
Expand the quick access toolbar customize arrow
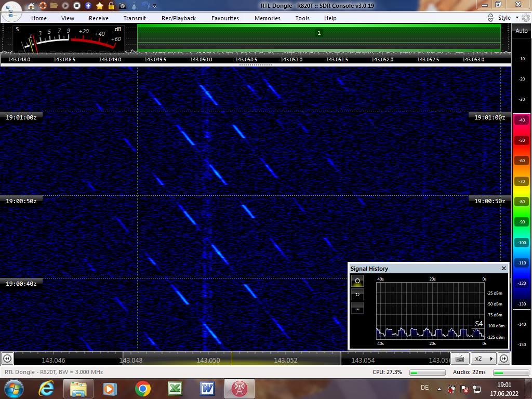[155, 6]
